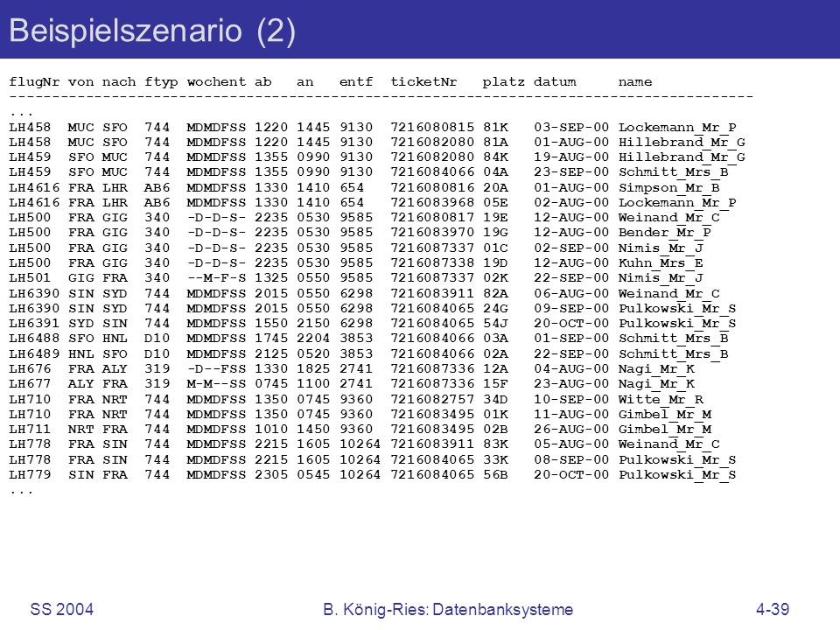The image size is (840, 630).
Task: Click flight number LH501
Action: click(30, 278)
